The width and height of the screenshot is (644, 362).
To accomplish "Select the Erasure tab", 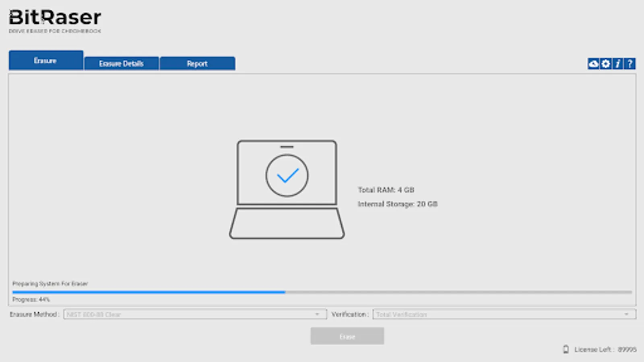I will point(45,61).
